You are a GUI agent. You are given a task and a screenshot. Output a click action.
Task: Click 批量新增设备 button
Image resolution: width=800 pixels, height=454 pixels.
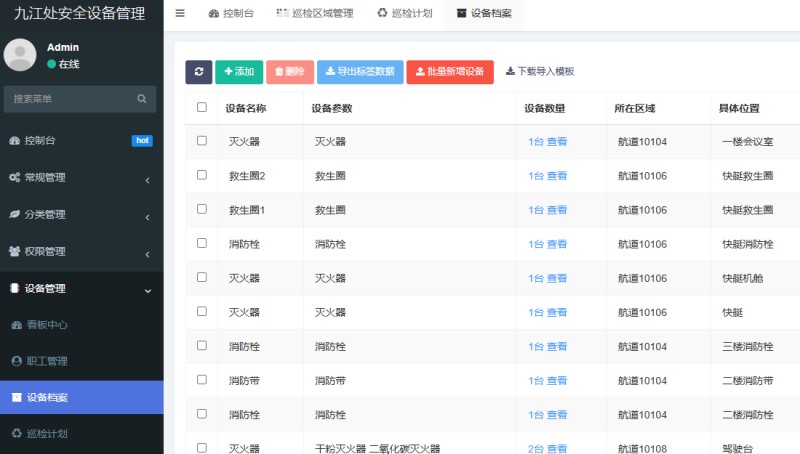[450, 72]
